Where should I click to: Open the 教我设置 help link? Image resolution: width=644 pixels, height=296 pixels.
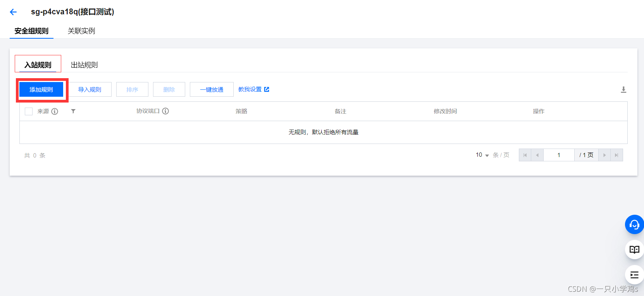click(x=254, y=89)
